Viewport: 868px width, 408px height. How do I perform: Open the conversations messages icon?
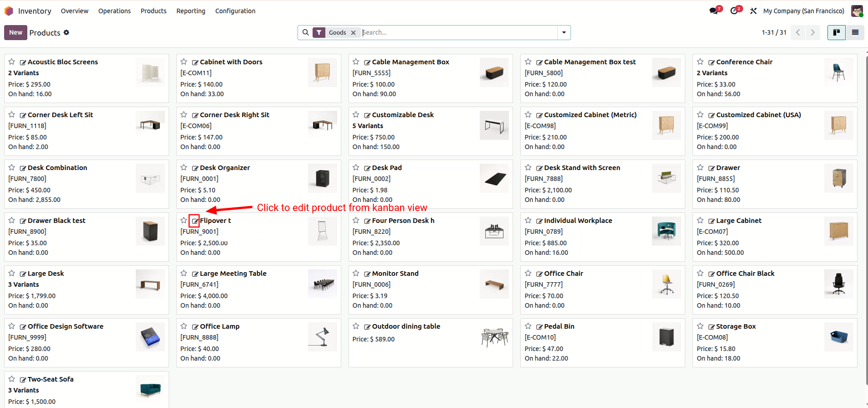[x=714, y=11]
